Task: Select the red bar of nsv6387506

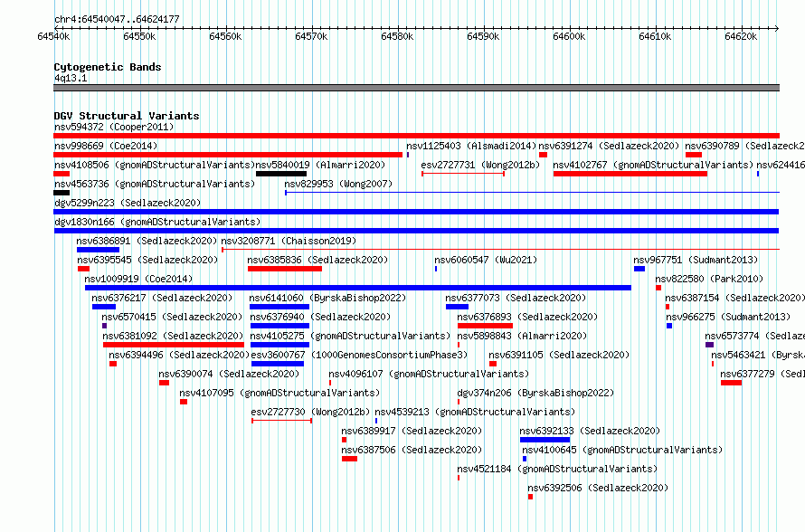Action: (x=350, y=459)
